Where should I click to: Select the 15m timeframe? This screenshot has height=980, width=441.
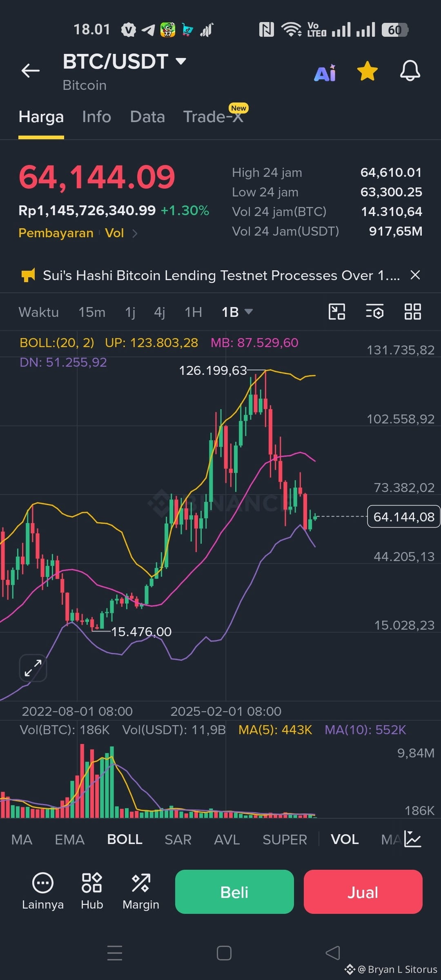92,312
